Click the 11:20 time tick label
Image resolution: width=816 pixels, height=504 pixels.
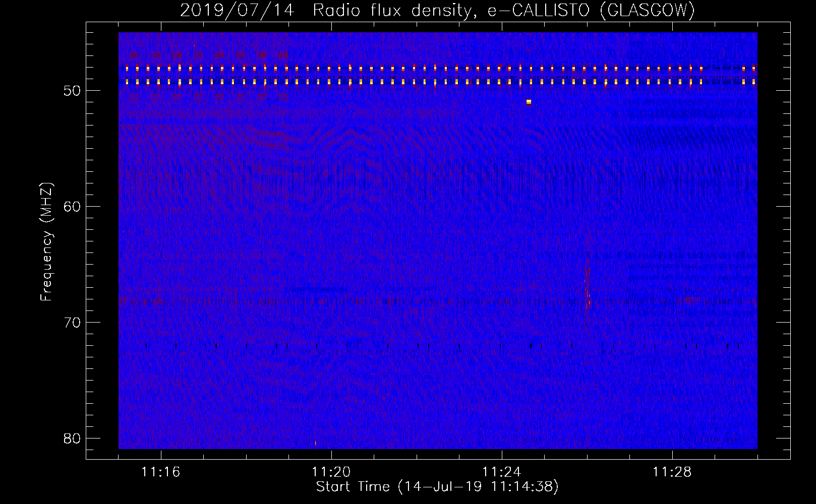[331, 472]
